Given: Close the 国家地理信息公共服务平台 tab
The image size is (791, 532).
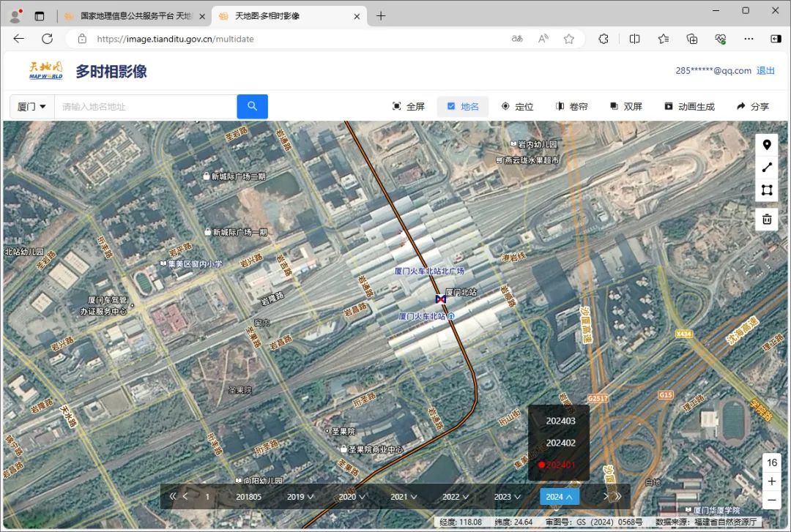Looking at the screenshot, I should point(202,16).
